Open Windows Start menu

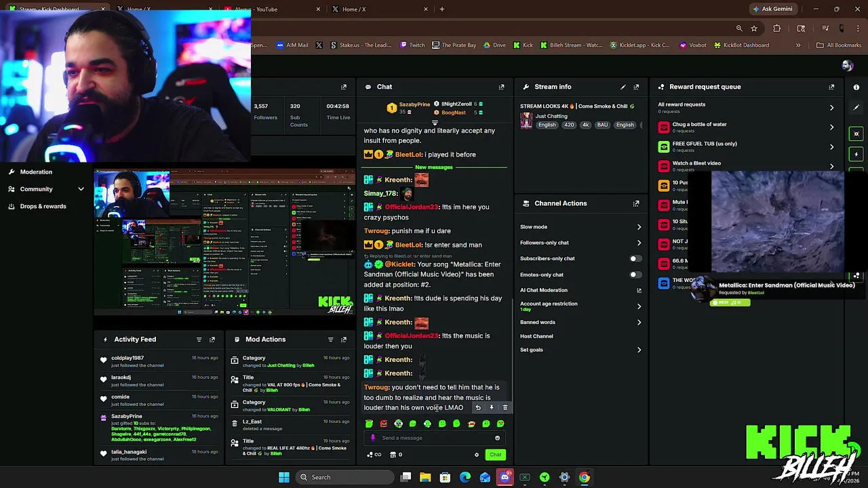tap(284, 477)
